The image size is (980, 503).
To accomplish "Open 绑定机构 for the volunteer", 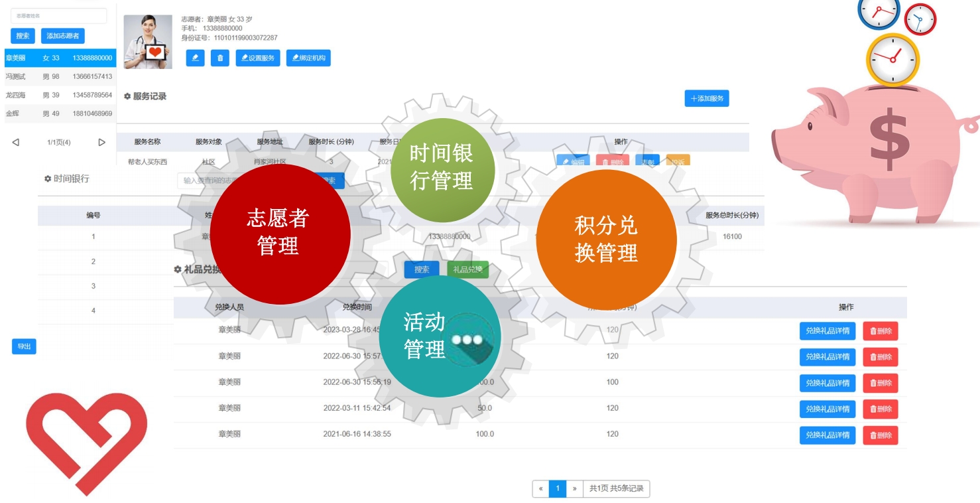I will click(308, 58).
